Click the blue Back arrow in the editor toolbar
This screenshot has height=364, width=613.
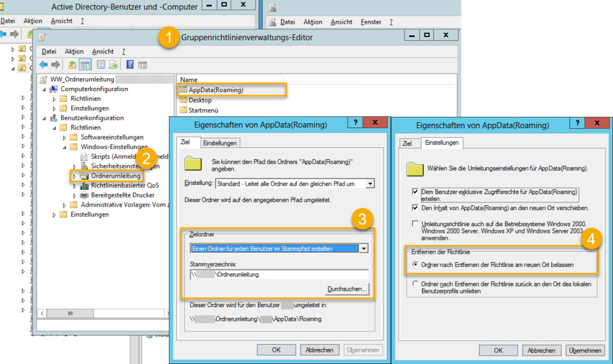(43, 65)
